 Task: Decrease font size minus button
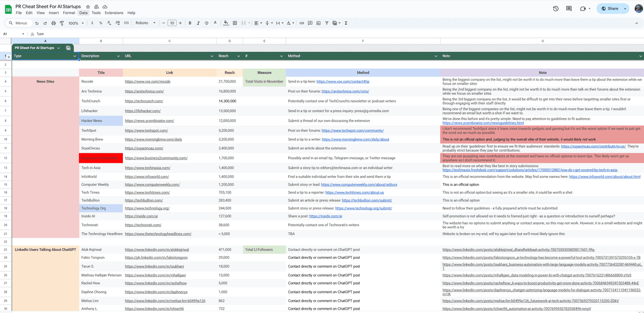point(163,23)
